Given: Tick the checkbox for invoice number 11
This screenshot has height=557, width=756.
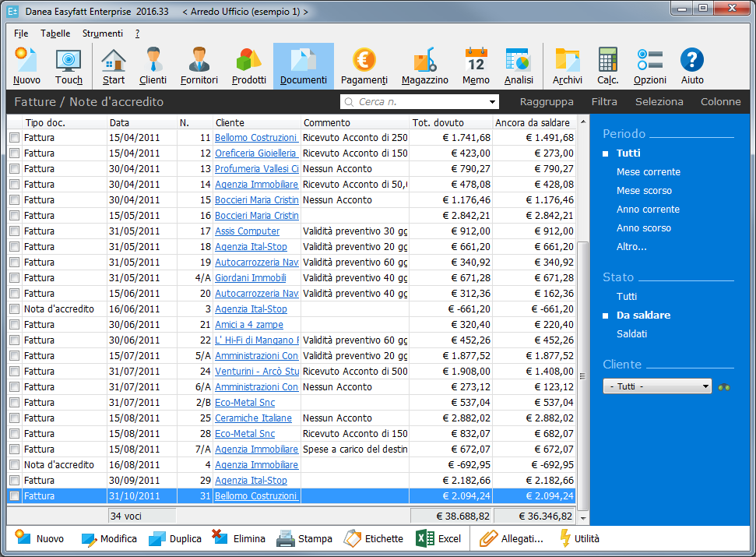Looking at the screenshot, I should click(x=14, y=138).
